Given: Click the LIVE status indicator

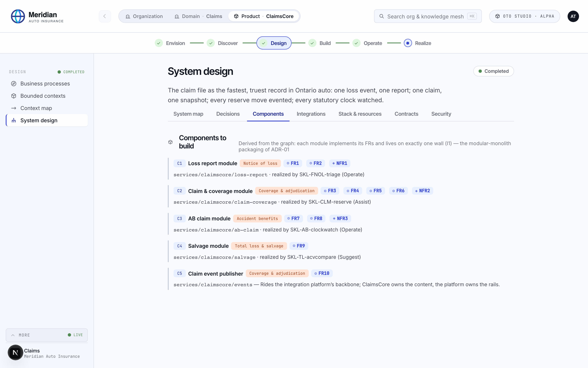Looking at the screenshot, I should click(75, 335).
